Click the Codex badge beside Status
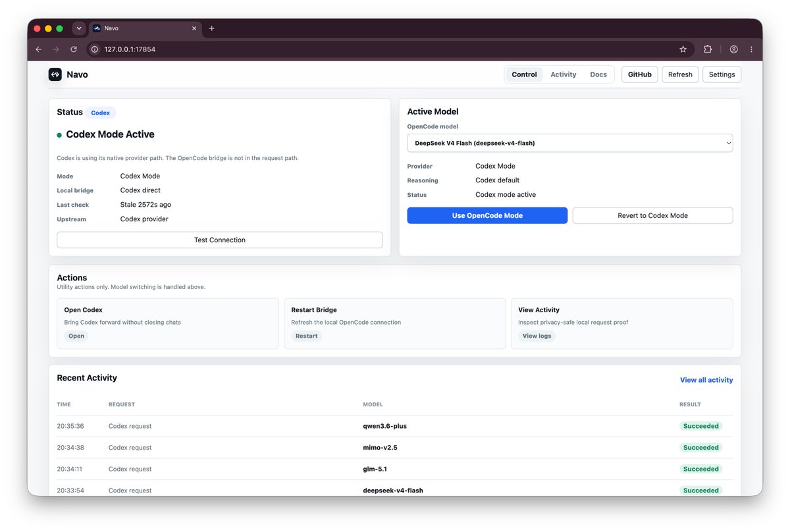This screenshot has width=790, height=532. point(101,113)
